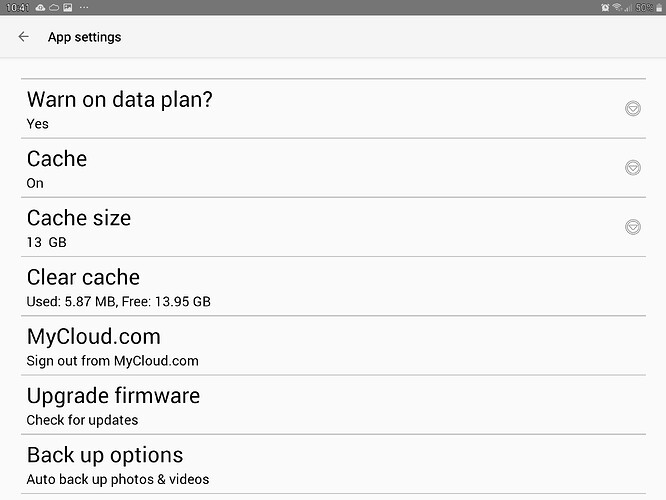Open Back up options settings
666x500 pixels.
pos(300,464)
